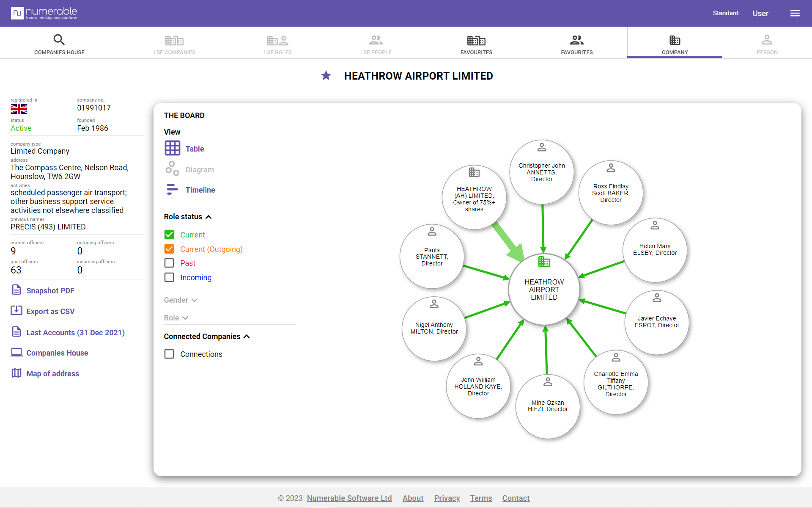This screenshot has width=812, height=508.
Task: Click the LSE People icon
Action: tap(376, 40)
